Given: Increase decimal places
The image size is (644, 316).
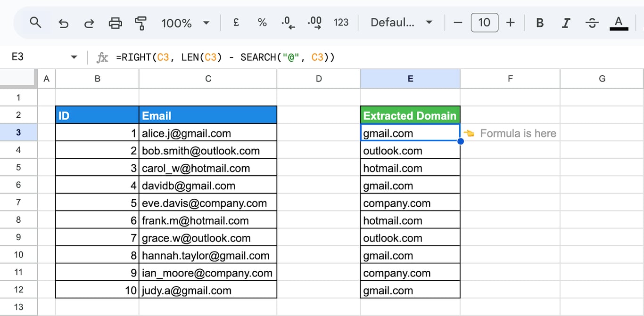Looking at the screenshot, I should click(x=314, y=23).
